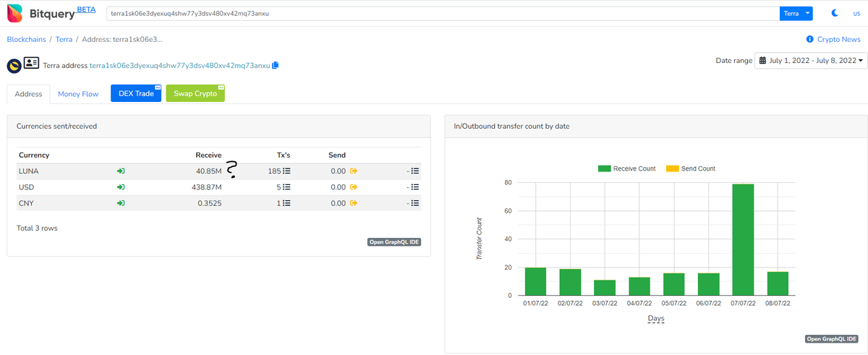Click the USD send arrow icon

tap(354, 187)
